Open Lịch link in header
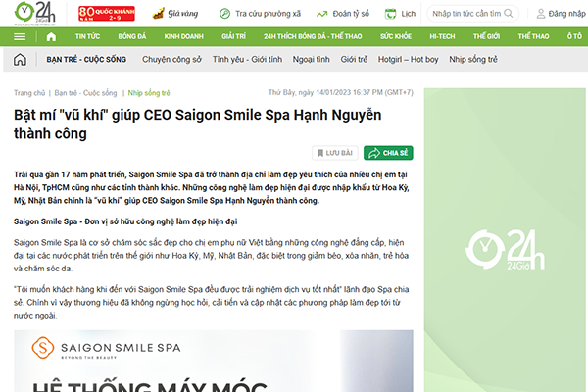Screen dimensions: 588x392 408,14
